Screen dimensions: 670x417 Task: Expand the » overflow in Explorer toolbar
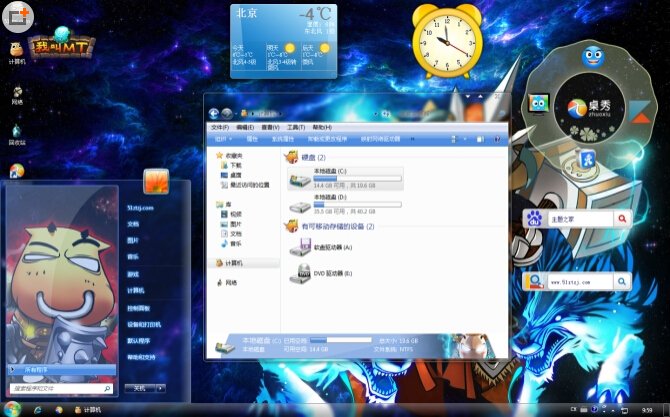[x=412, y=139]
